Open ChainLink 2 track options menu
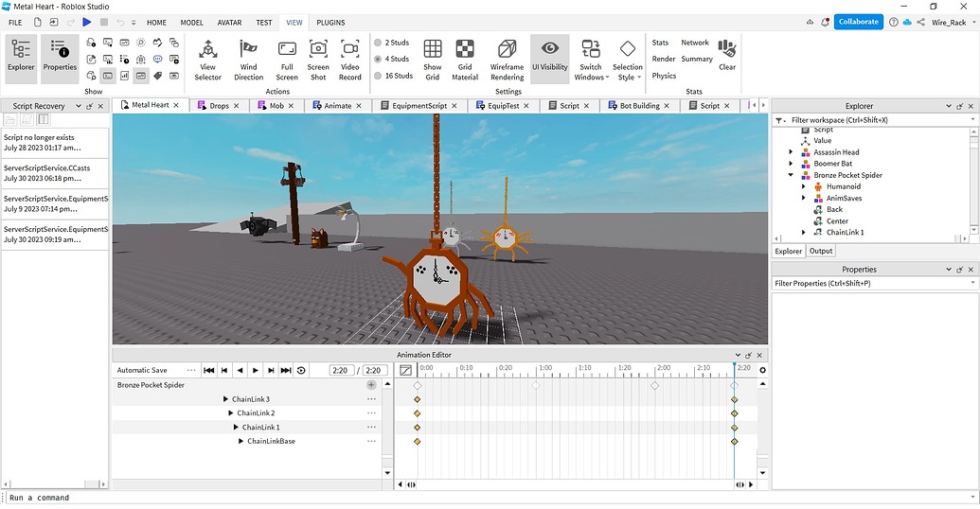The width and height of the screenshot is (980, 509). 371,412
